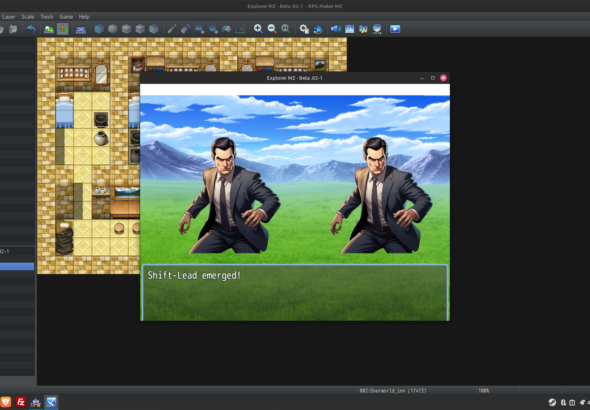Viewport: 590px width, 410px height.
Task: Zoom out of the map
Action: pos(272,29)
